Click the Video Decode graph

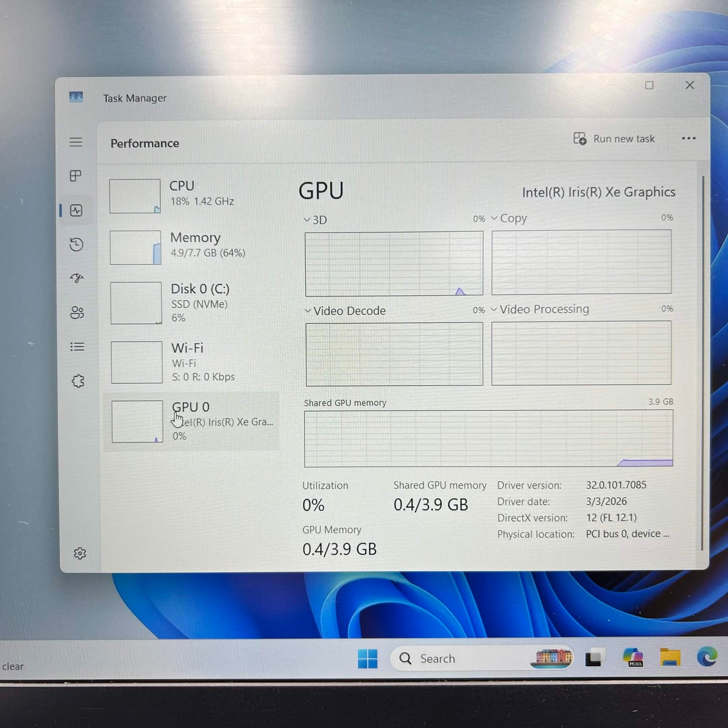(x=394, y=354)
